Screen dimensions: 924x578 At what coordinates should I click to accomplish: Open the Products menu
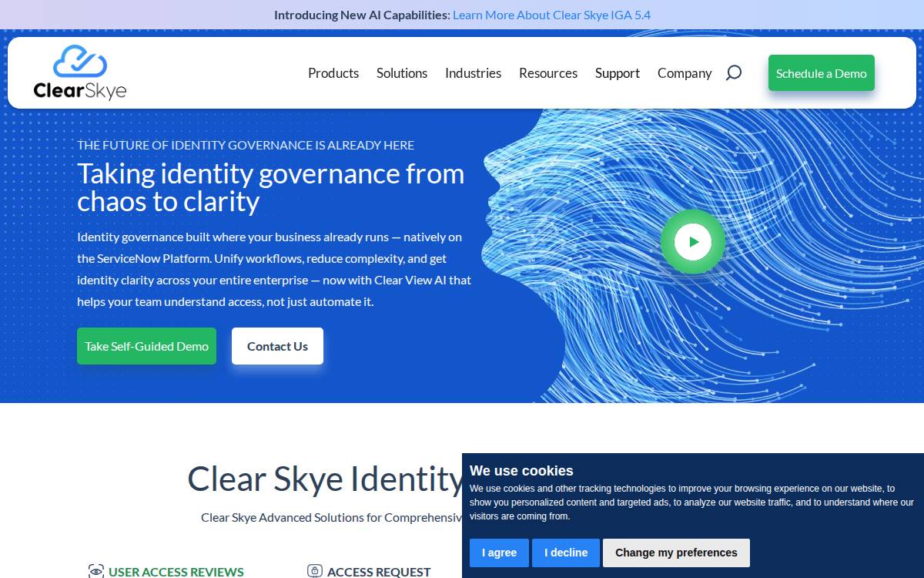[x=333, y=72]
